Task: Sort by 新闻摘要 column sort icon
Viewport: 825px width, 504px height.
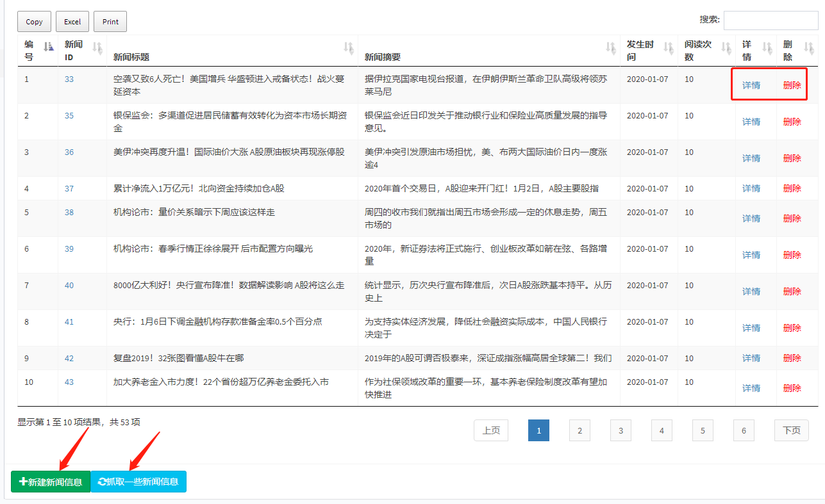Action: point(611,47)
